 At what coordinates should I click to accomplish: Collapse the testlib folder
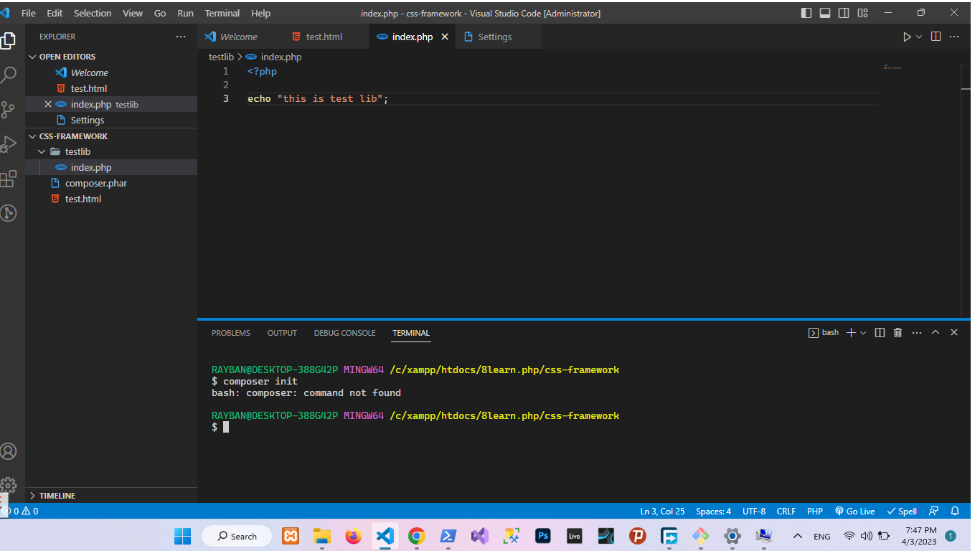42,152
